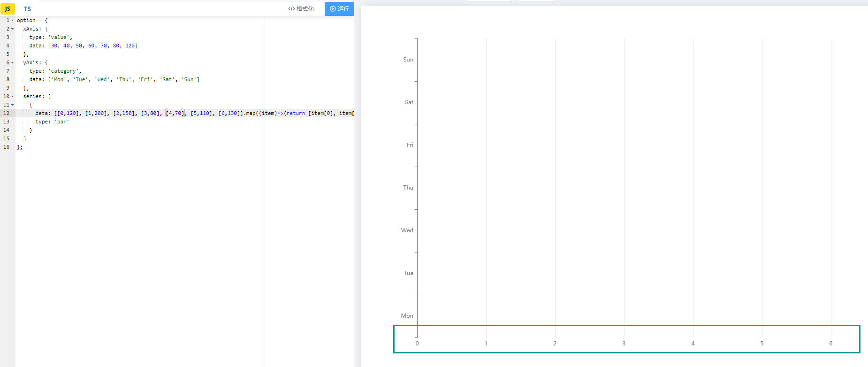868x367 pixels.
Task: Click the x-axis tick label 3
Action: tap(624, 344)
